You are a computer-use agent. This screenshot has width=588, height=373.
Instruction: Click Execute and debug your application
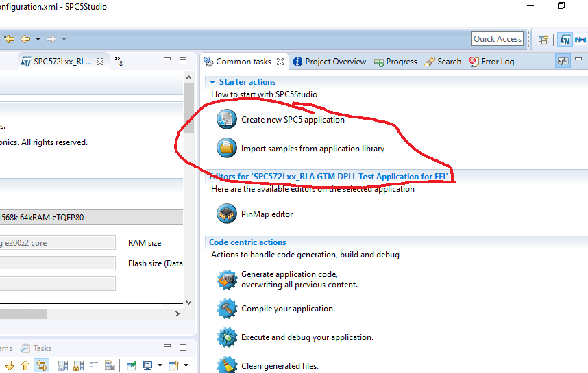307,337
